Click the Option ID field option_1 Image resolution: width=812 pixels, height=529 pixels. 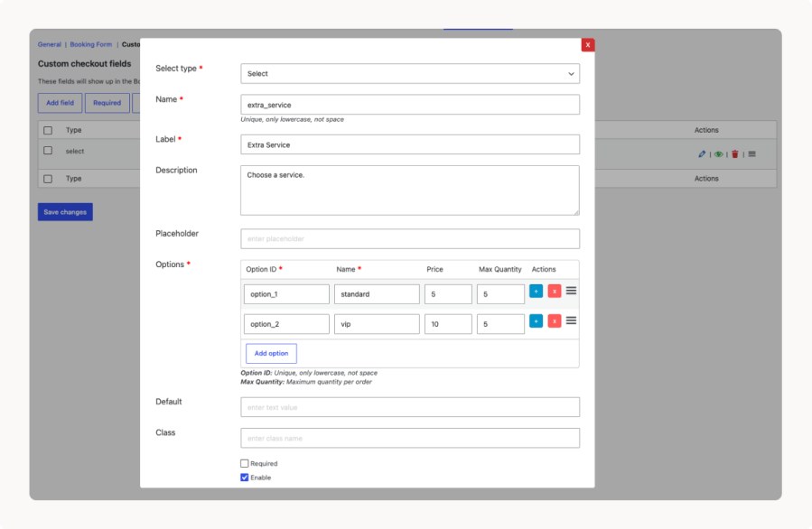[286, 294]
